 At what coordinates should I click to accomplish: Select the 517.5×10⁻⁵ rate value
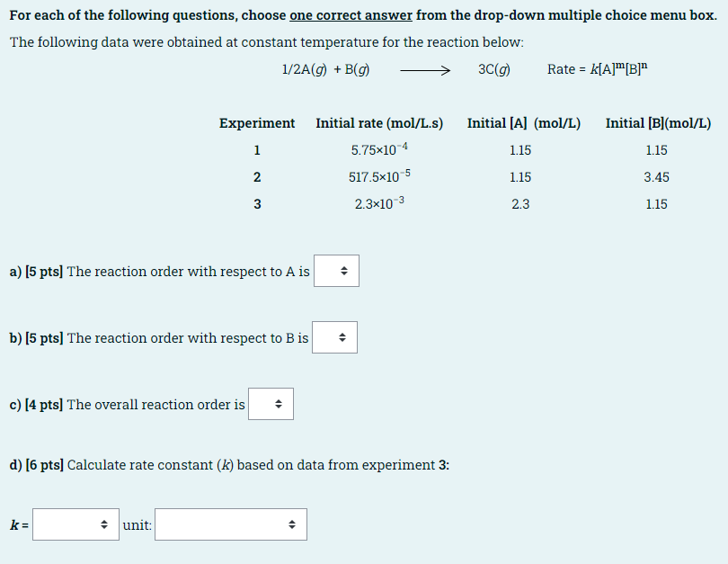pos(379,176)
